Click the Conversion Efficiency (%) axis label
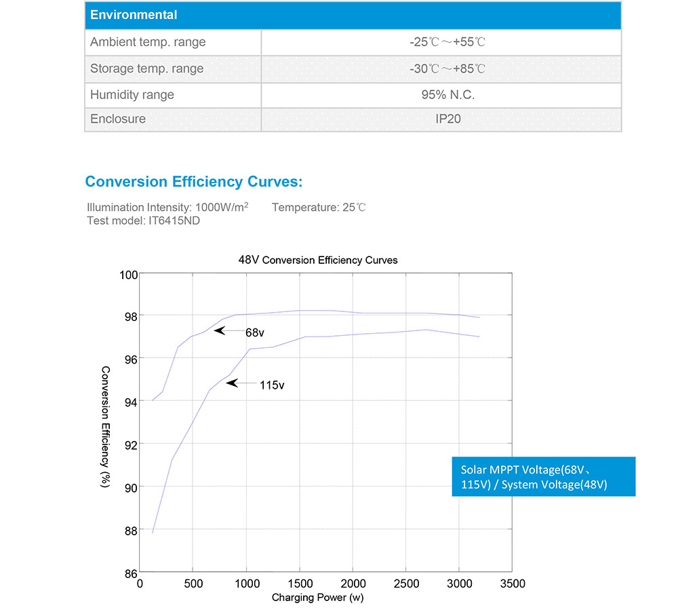 point(105,427)
